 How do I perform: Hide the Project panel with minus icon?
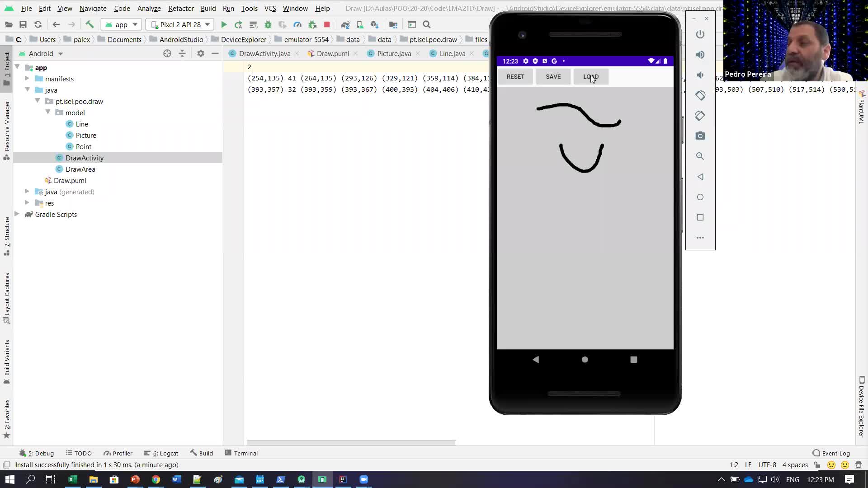pyautogui.click(x=215, y=53)
